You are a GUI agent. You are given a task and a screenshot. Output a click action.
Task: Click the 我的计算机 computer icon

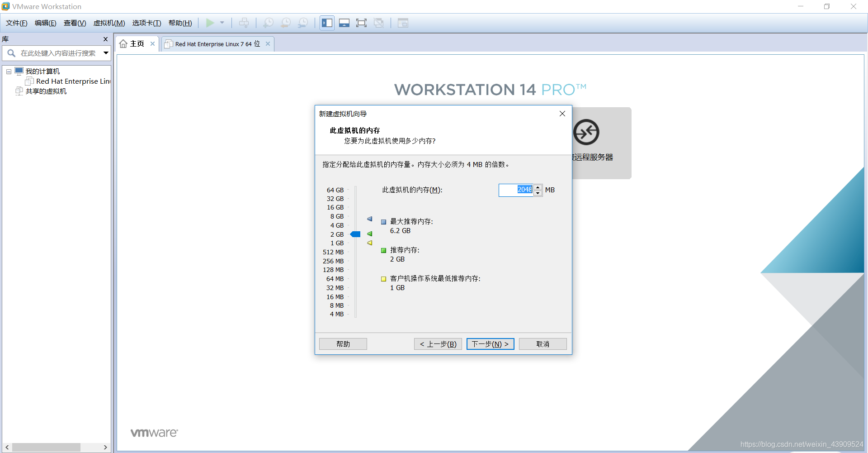pos(19,71)
